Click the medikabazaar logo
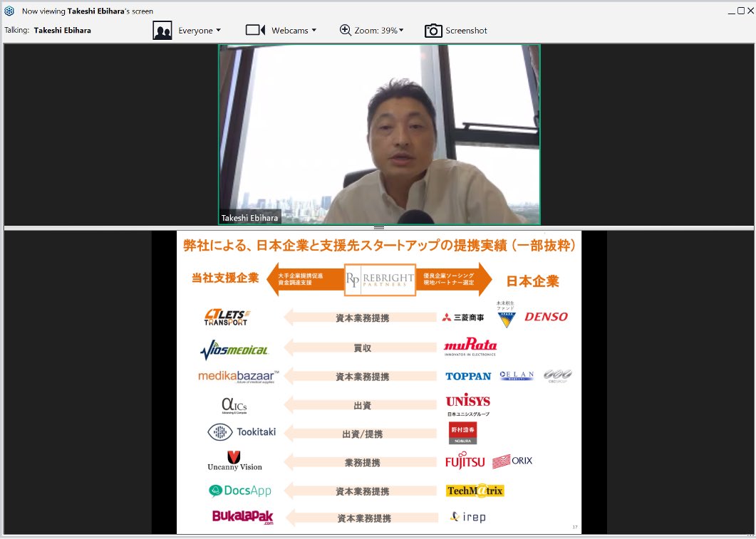The height and width of the screenshot is (539, 756). [x=239, y=377]
